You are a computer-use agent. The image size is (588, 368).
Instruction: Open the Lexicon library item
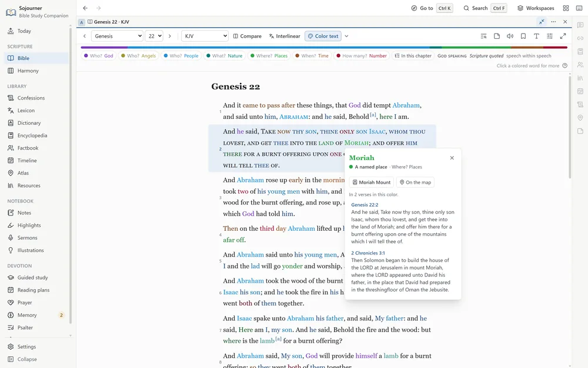[35, 111]
